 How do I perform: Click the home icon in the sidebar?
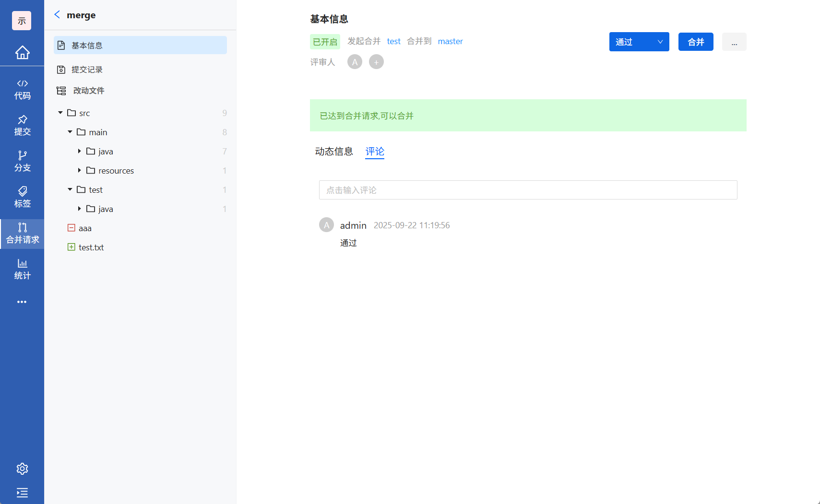click(x=22, y=53)
